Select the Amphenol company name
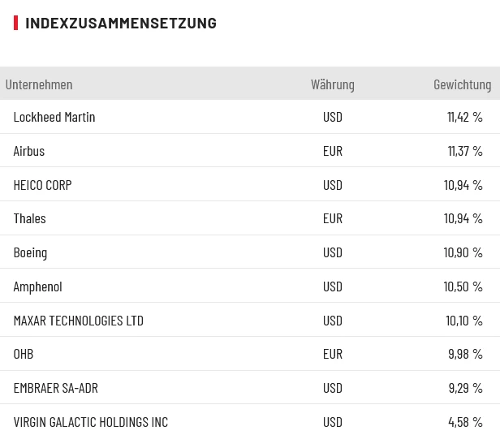 point(38,286)
